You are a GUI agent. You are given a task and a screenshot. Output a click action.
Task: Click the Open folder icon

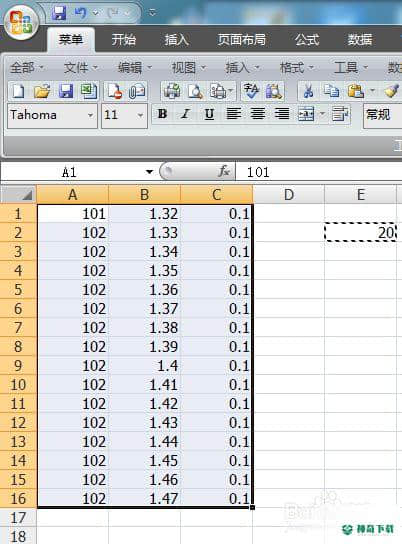pos(42,91)
